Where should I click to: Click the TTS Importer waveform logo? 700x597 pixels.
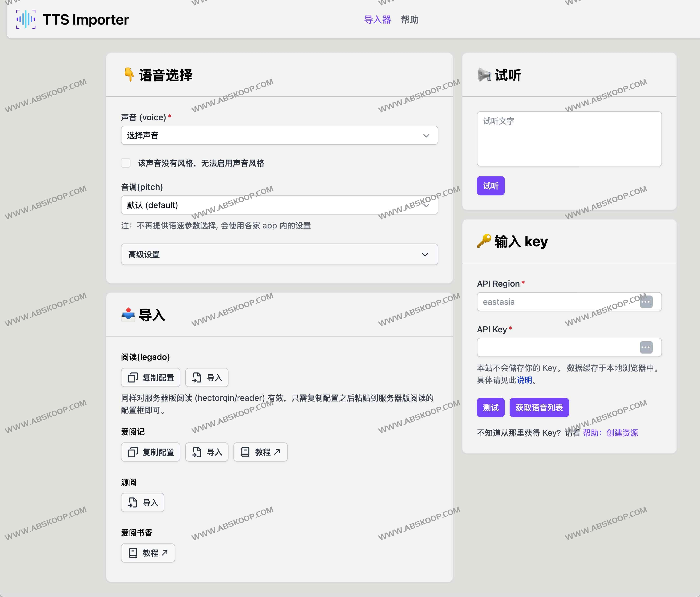point(26,19)
